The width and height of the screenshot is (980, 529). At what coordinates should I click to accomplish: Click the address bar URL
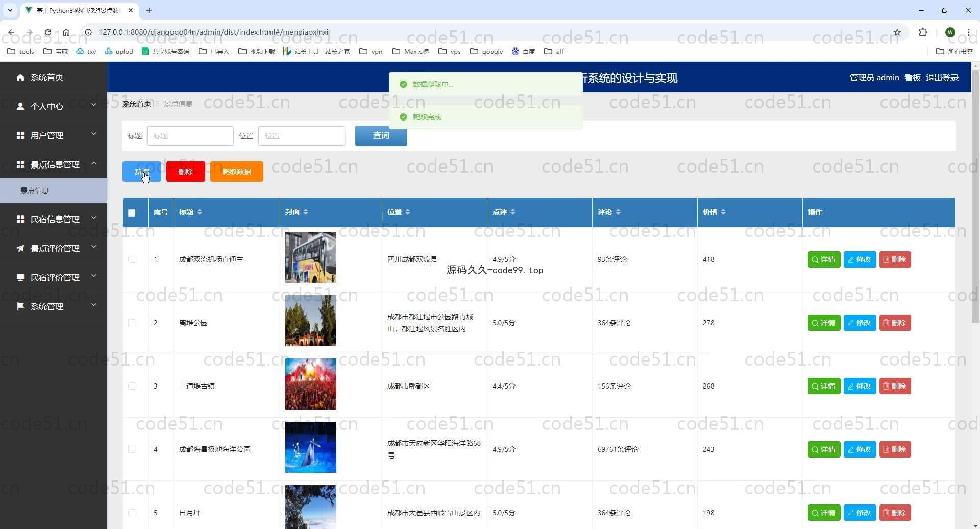[x=213, y=32]
